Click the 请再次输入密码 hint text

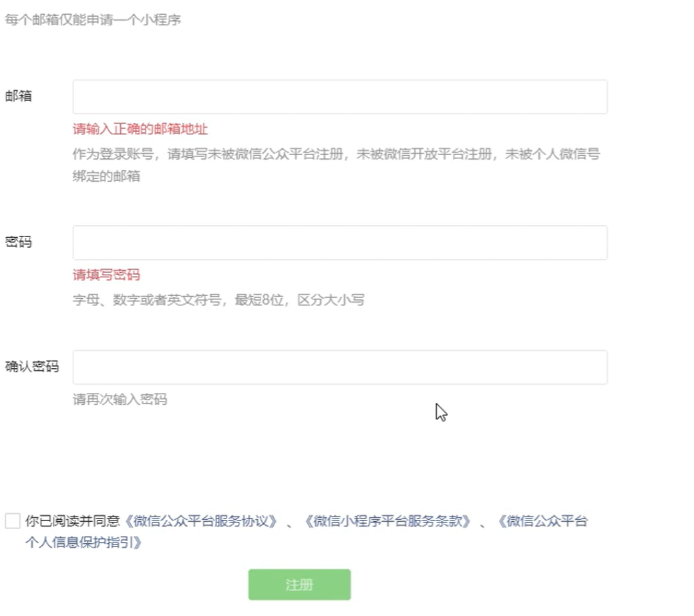[120, 400]
